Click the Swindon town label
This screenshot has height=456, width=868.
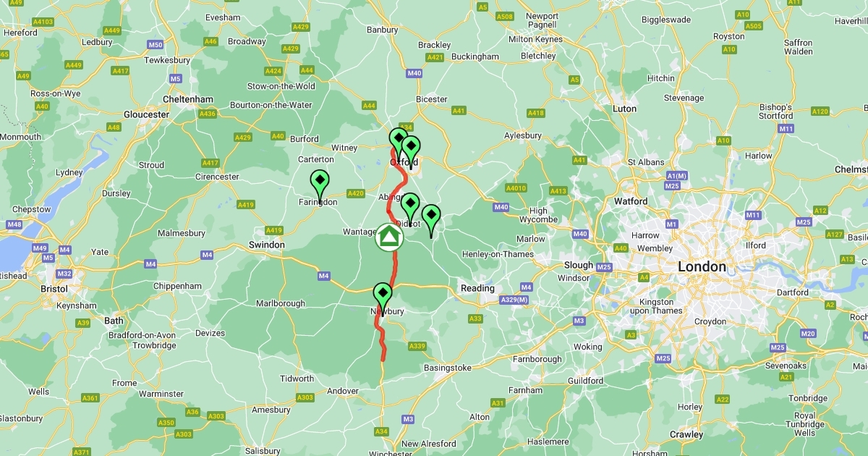pyautogui.click(x=267, y=245)
